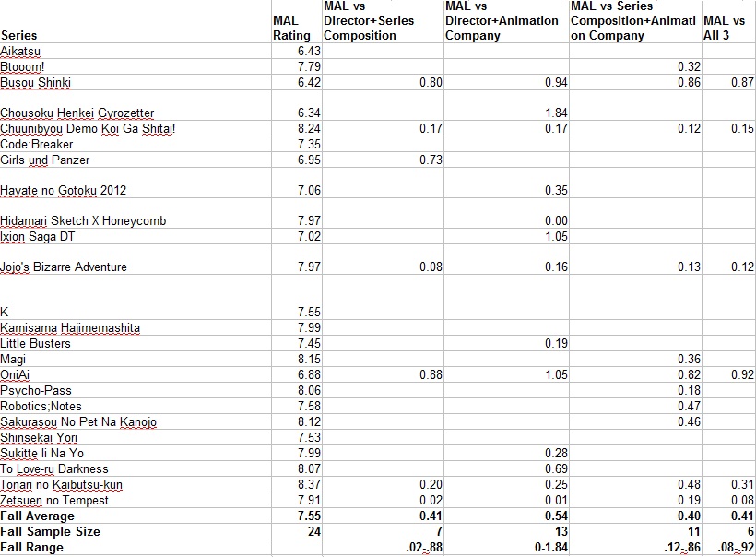Click the 'Robotics;Notes' series cell
This screenshot has height=557, width=756.
click(x=136, y=406)
